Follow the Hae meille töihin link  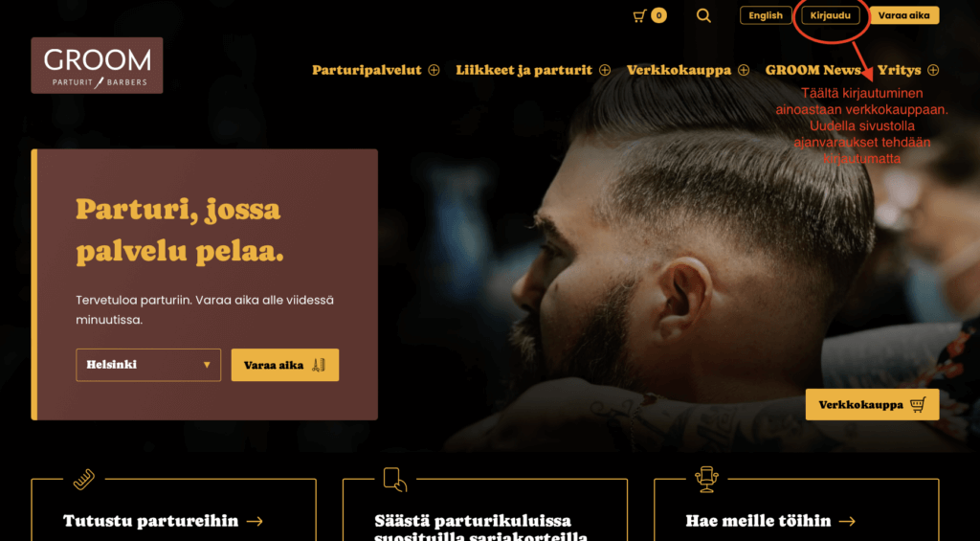click(770, 521)
